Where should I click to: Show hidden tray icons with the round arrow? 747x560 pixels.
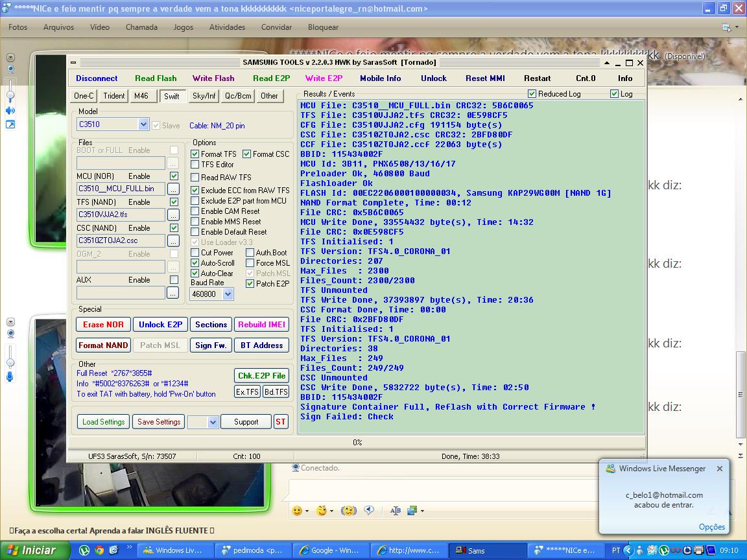pos(628,550)
